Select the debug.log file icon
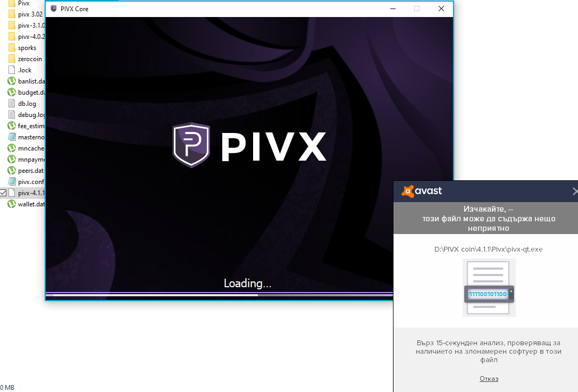Image resolution: width=578 pixels, height=392 pixels. [x=12, y=115]
